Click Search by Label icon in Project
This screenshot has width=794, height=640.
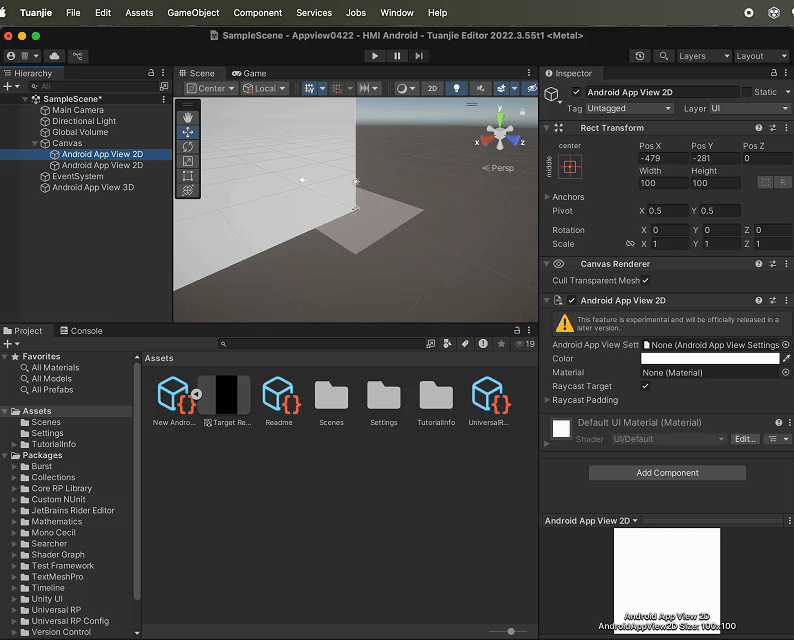(465, 344)
